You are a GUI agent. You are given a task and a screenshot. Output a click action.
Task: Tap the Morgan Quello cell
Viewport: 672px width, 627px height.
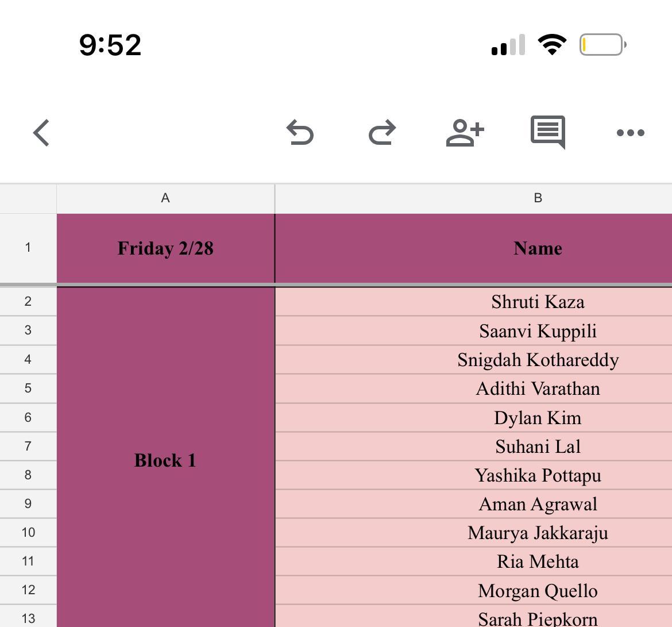pyautogui.click(x=538, y=591)
